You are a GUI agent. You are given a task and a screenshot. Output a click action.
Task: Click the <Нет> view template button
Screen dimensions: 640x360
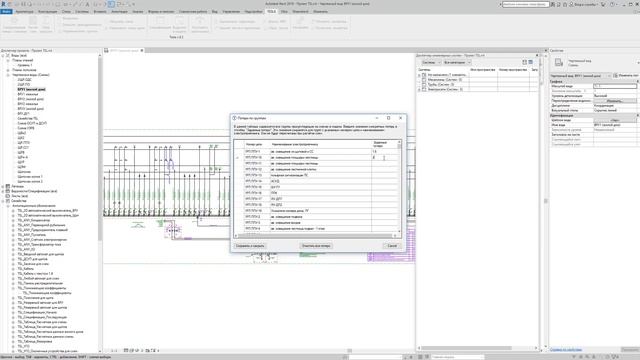click(x=615, y=120)
